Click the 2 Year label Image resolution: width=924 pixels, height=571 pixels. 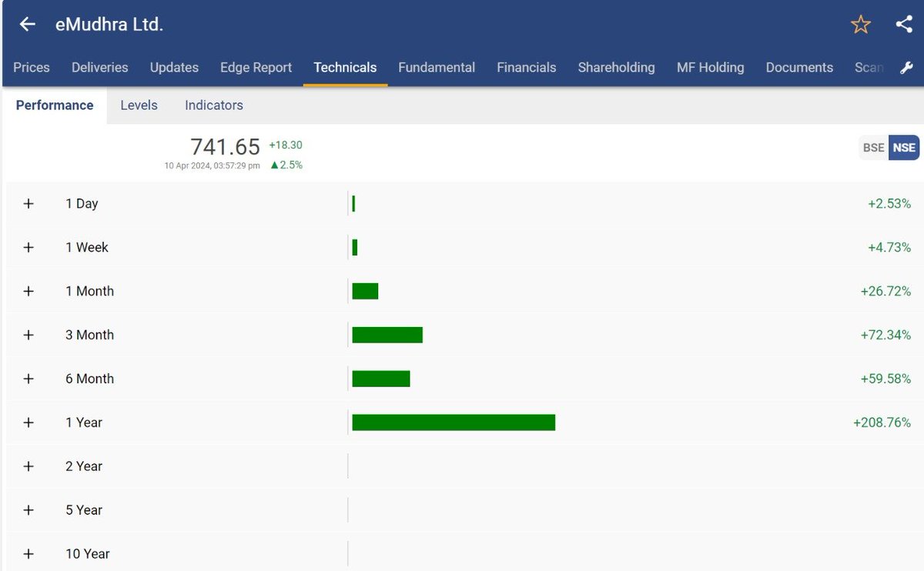84,467
